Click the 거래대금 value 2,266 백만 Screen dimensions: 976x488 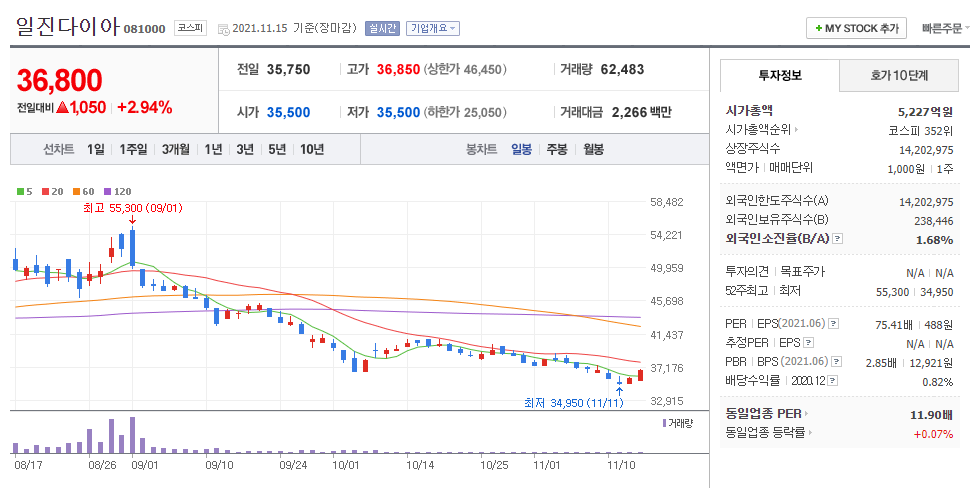click(x=642, y=113)
